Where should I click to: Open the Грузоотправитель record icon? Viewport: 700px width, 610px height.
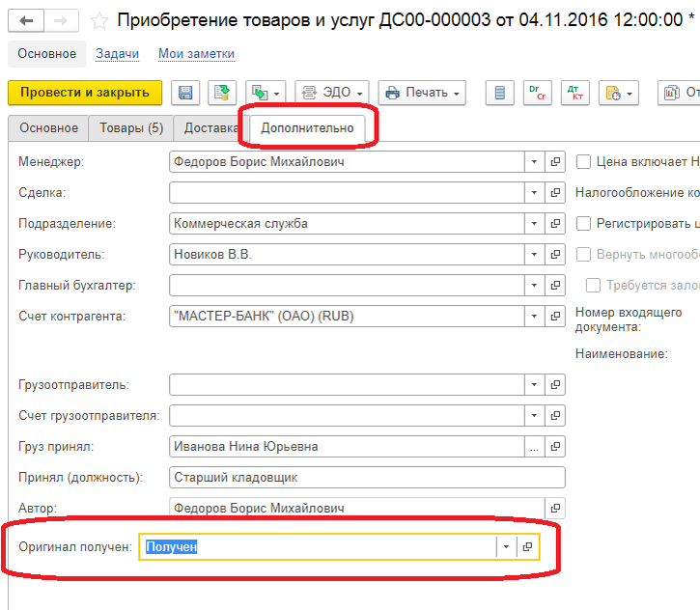pos(555,385)
